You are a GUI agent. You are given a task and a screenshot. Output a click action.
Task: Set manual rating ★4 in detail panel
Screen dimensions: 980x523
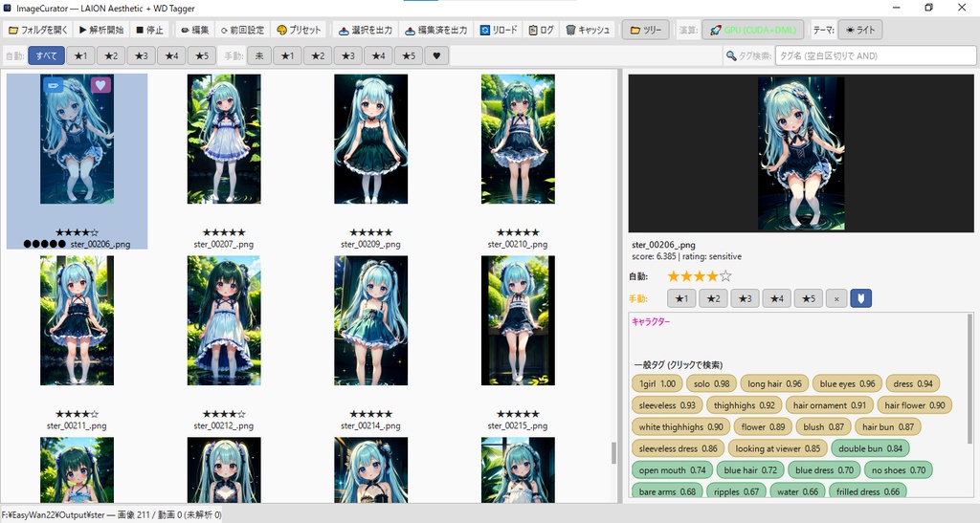click(x=776, y=298)
